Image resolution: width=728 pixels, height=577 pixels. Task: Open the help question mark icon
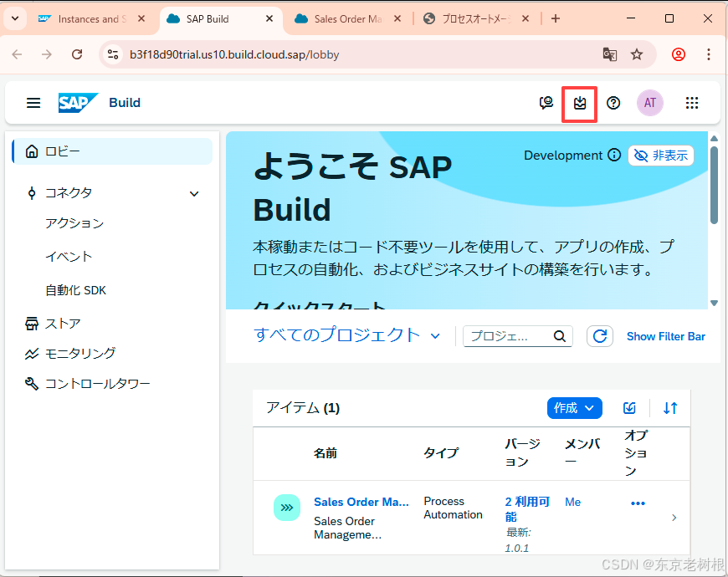pyautogui.click(x=613, y=103)
